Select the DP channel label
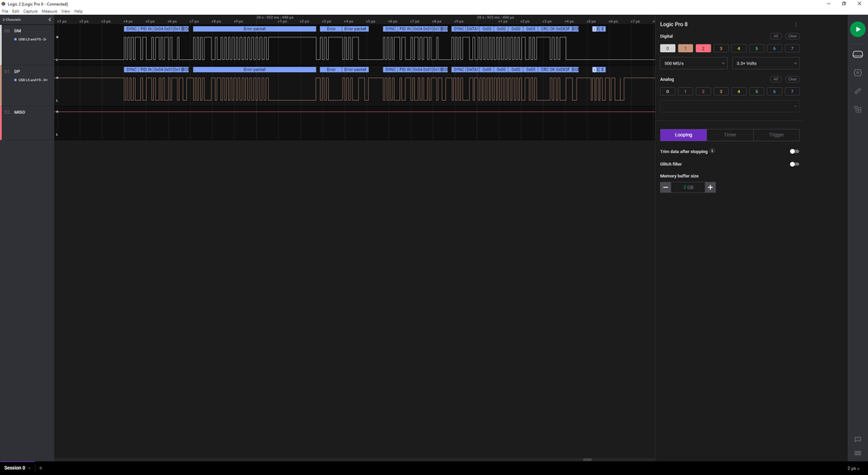Image resolution: width=868 pixels, height=475 pixels. coord(17,71)
